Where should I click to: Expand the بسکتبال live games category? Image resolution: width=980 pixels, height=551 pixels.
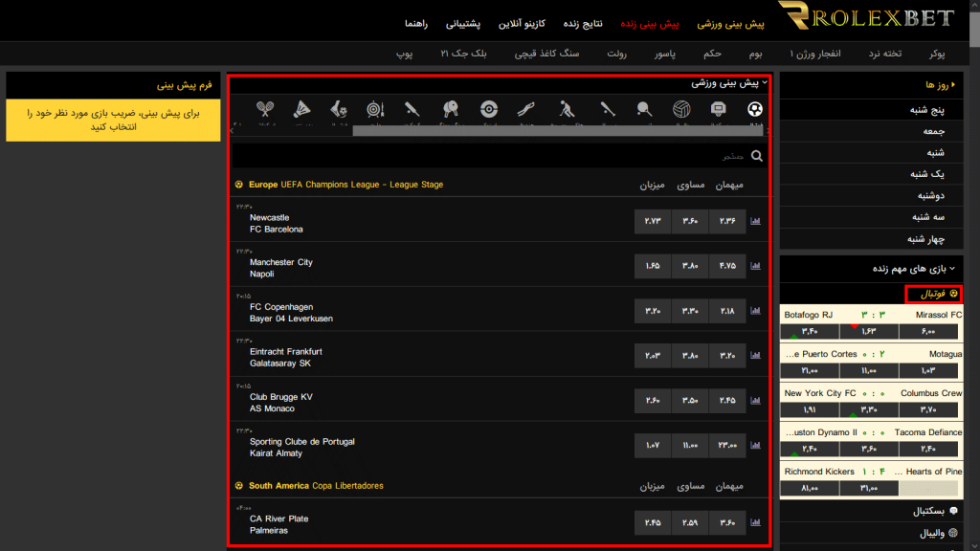coord(933,512)
